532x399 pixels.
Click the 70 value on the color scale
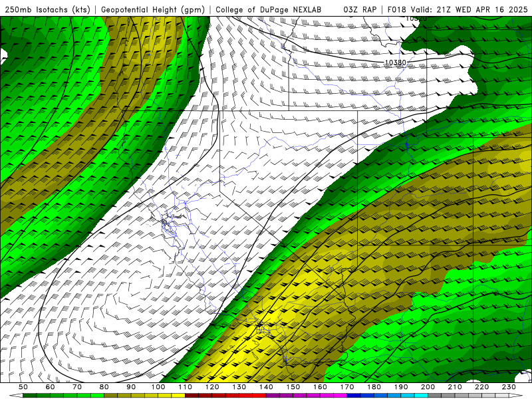click(77, 387)
